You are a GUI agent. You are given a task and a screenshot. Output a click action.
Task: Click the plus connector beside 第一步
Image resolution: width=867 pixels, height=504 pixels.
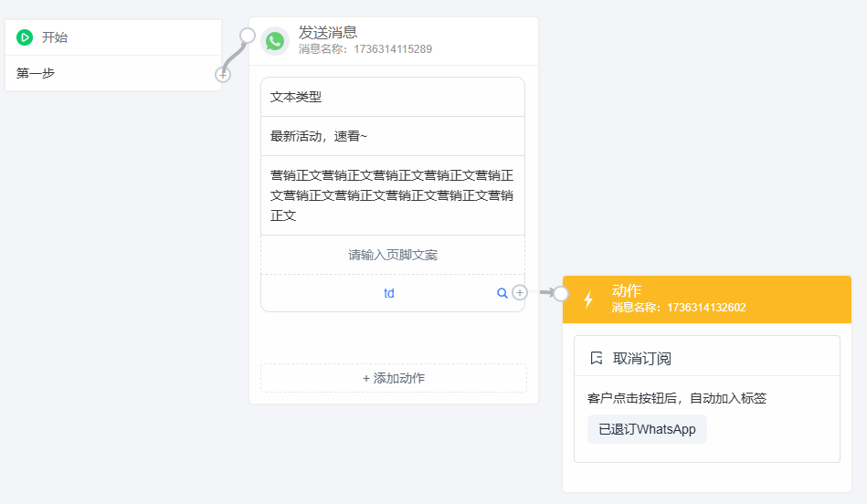click(x=223, y=74)
